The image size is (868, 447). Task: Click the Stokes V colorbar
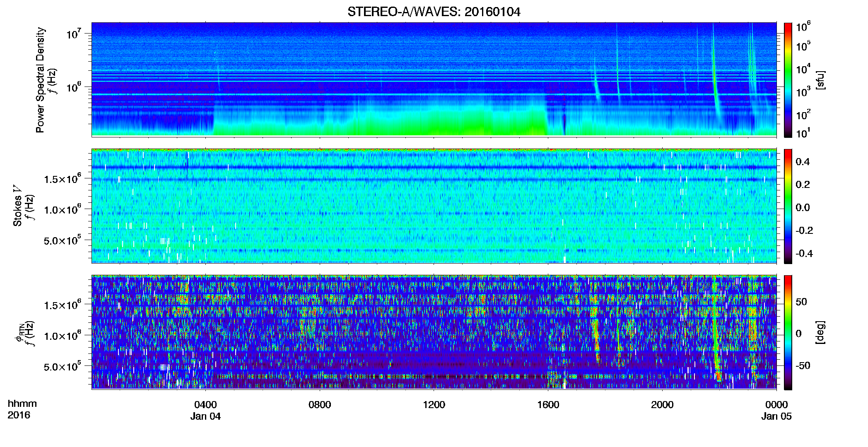click(788, 206)
